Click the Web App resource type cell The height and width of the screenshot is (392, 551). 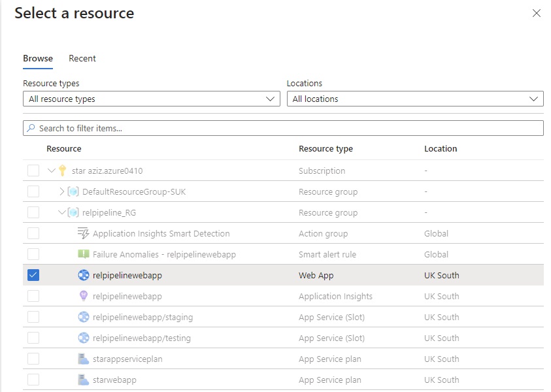316,276
